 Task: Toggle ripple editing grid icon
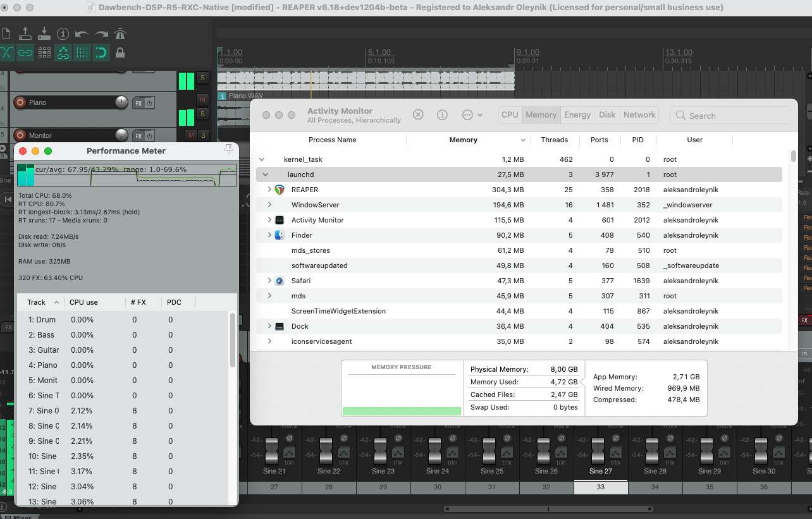(x=44, y=52)
